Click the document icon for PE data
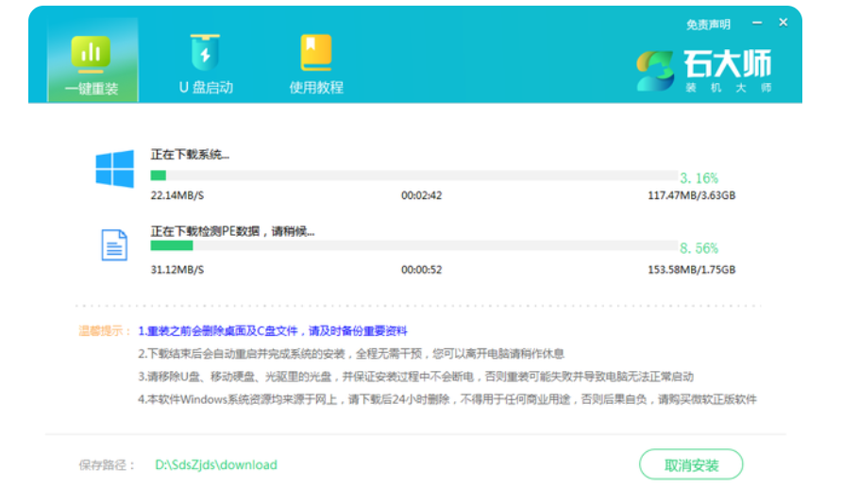Image resolution: width=842 pixels, height=504 pixels. tap(114, 245)
